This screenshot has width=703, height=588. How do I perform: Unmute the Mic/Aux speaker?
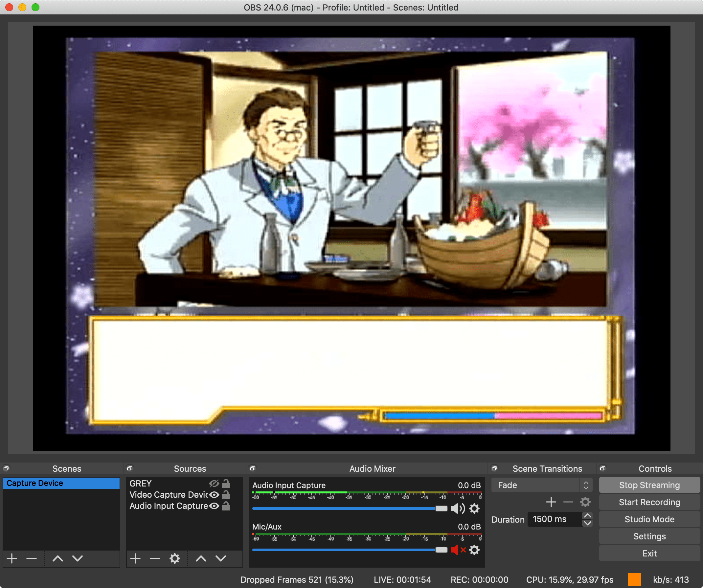pos(458,550)
